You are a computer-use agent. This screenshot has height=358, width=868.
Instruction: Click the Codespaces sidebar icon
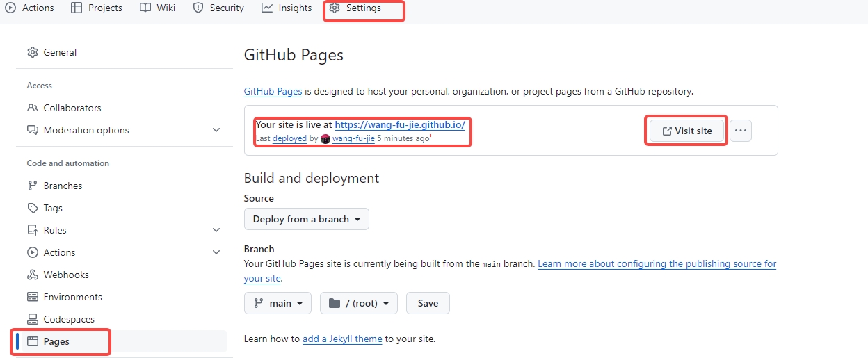(x=32, y=319)
